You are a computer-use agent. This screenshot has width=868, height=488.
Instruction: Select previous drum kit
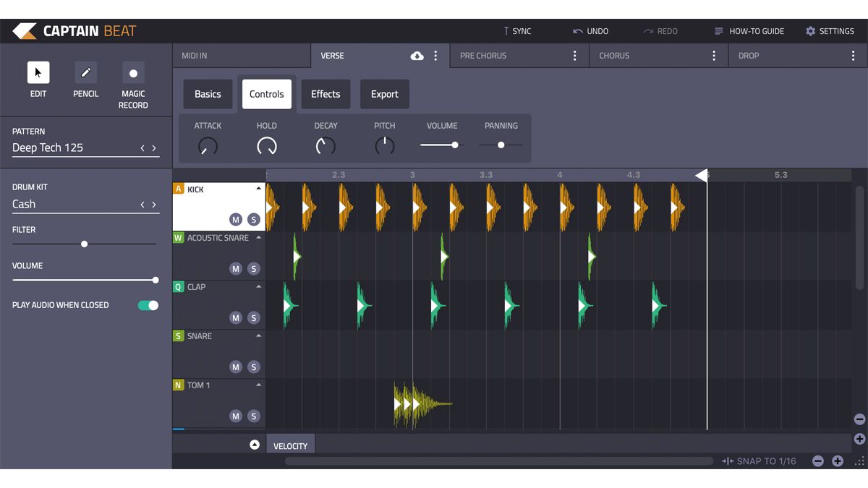[x=142, y=205]
